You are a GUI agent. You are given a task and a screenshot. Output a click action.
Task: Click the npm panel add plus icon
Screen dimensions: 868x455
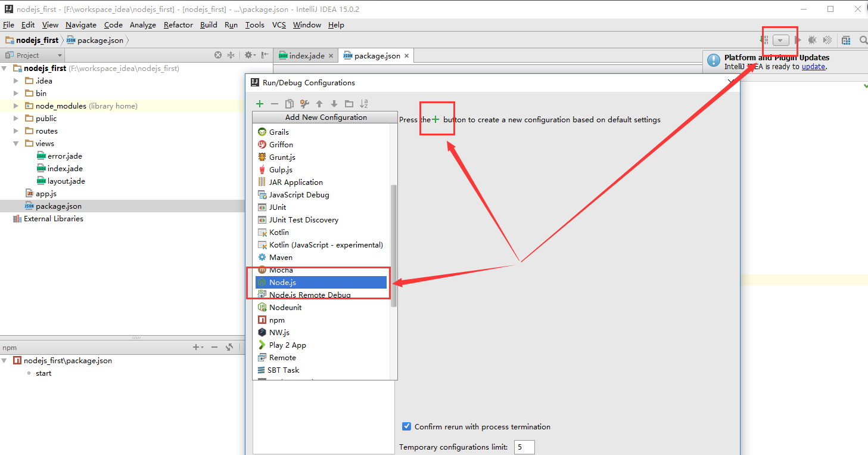(x=197, y=347)
